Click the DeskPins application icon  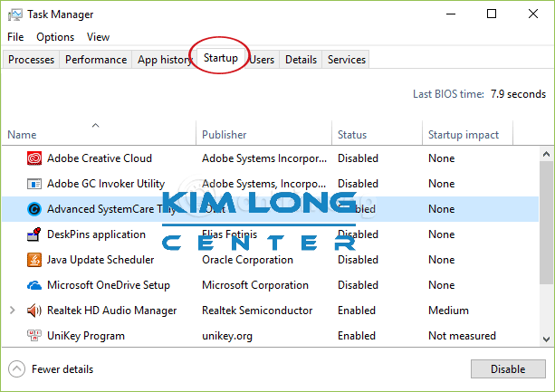[34, 234]
